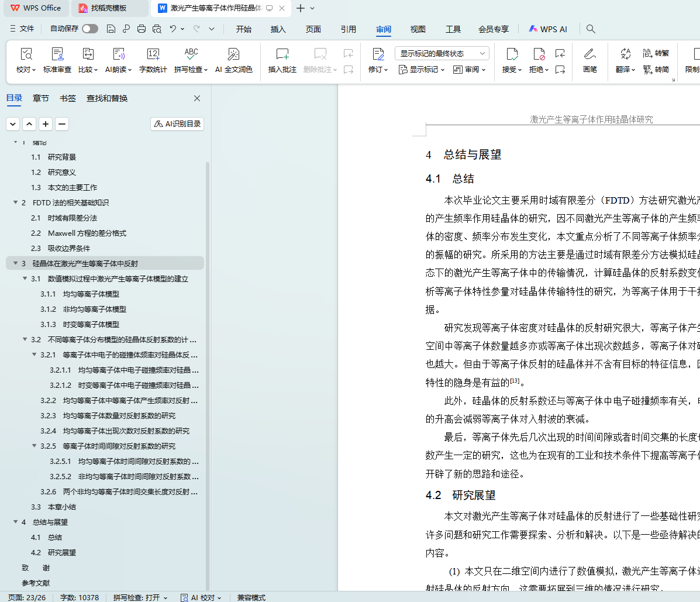Viewport: 700px width, 602px height.
Task: Click the AI识别目录 button
Action: 177,123
